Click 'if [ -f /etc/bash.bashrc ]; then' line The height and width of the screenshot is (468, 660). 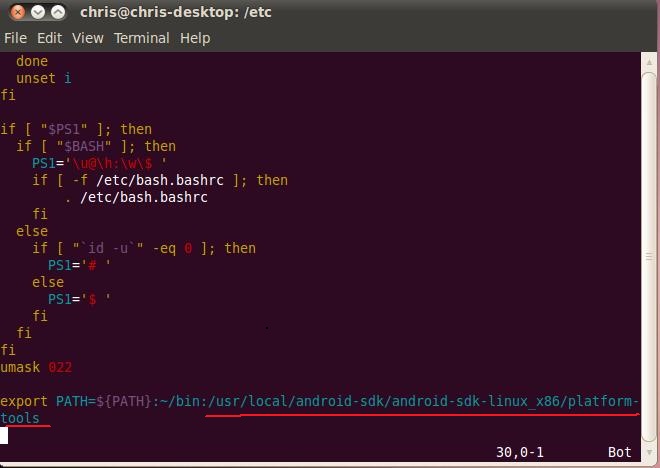(160, 180)
